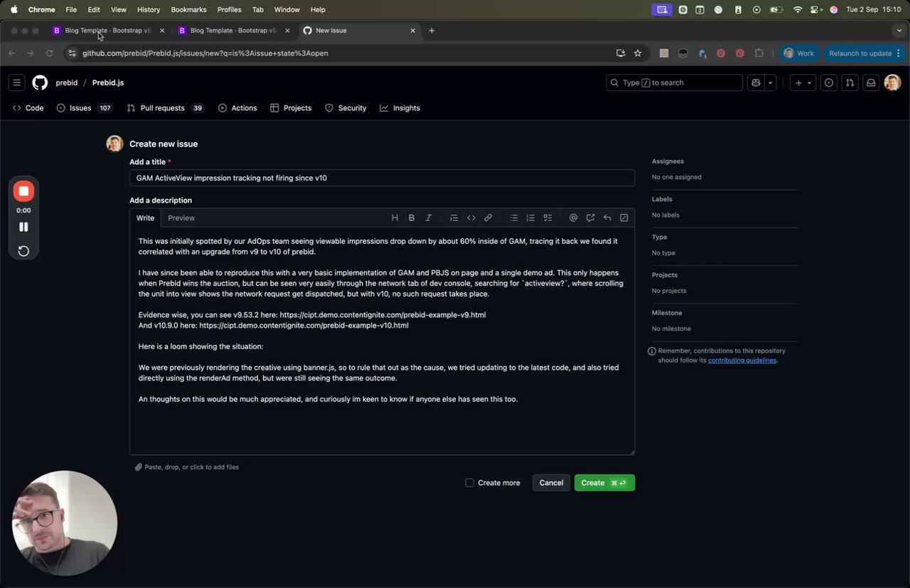Screen dimensions: 910x588
Task: Reference an issue or pull request icon
Action: click(590, 218)
